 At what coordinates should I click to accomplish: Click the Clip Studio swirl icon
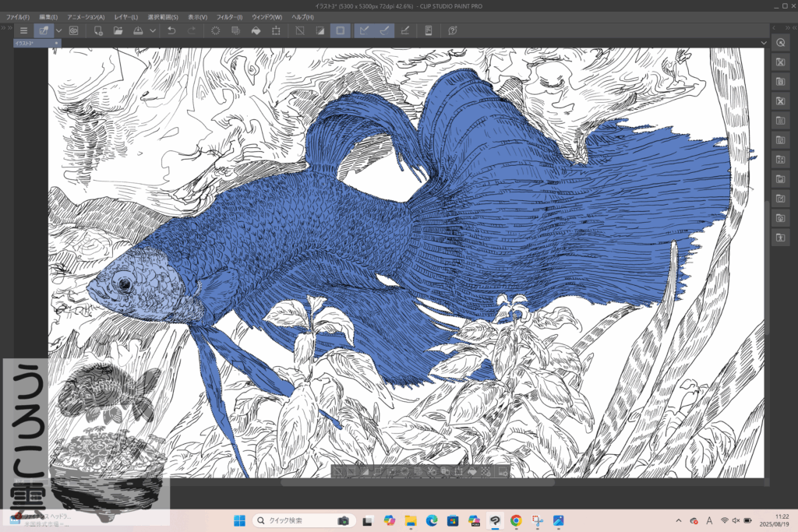(73, 30)
